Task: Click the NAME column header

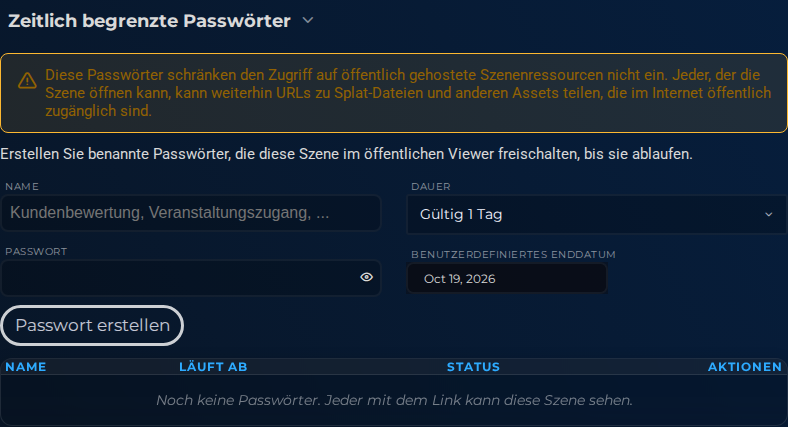Action: pyautogui.click(x=26, y=367)
